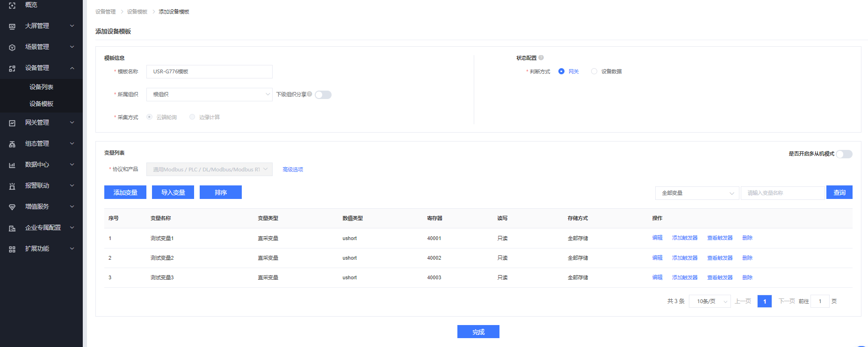The height and width of the screenshot is (347, 868).
Task: Click the 增值服务 diamond icon in sidebar
Action: coord(12,207)
